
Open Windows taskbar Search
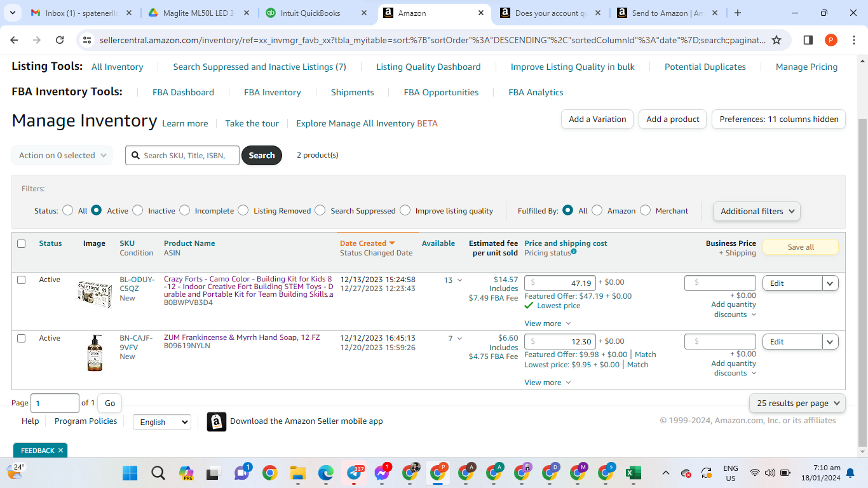pyautogui.click(x=158, y=473)
